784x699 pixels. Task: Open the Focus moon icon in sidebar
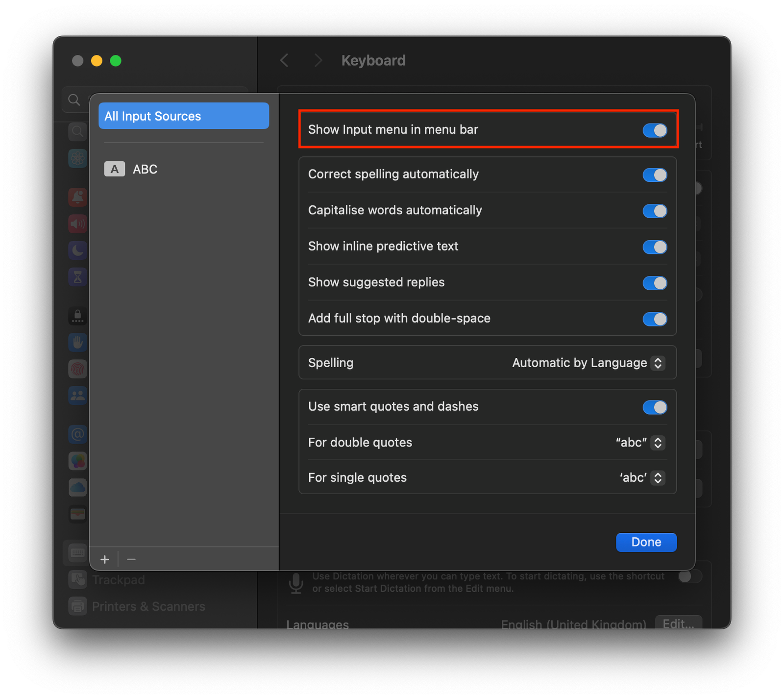pyautogui.click(x=77, y=250)
